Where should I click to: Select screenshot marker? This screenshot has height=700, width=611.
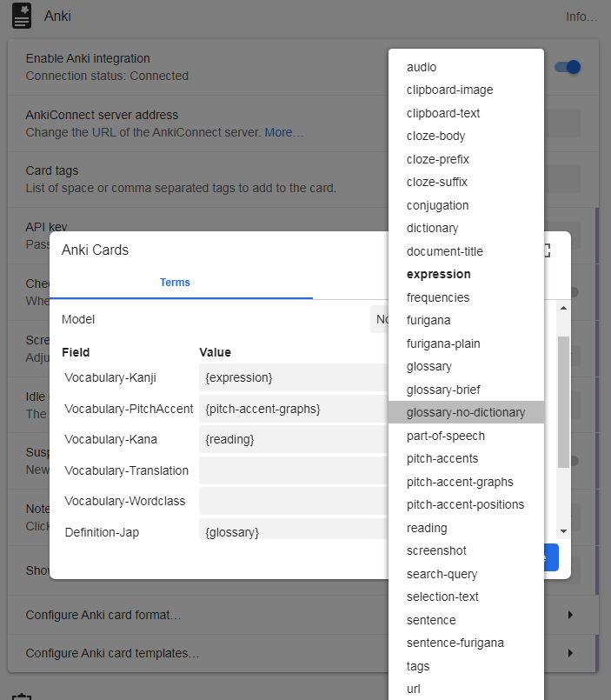click(x=466, y=550)
